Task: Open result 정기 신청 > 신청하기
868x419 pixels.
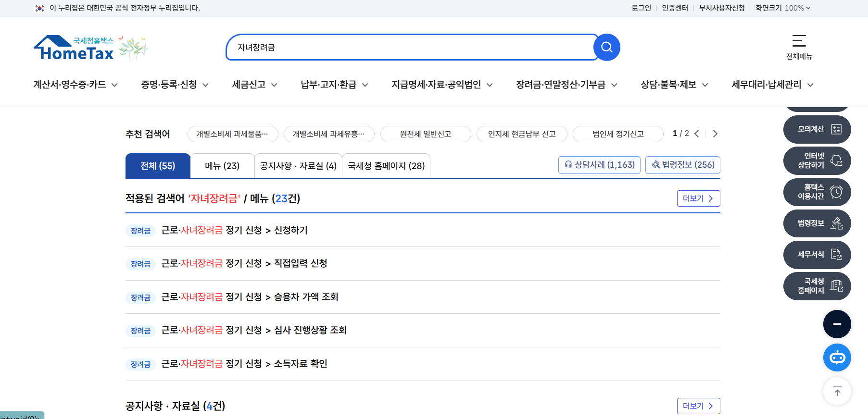Action: [234, 230]
